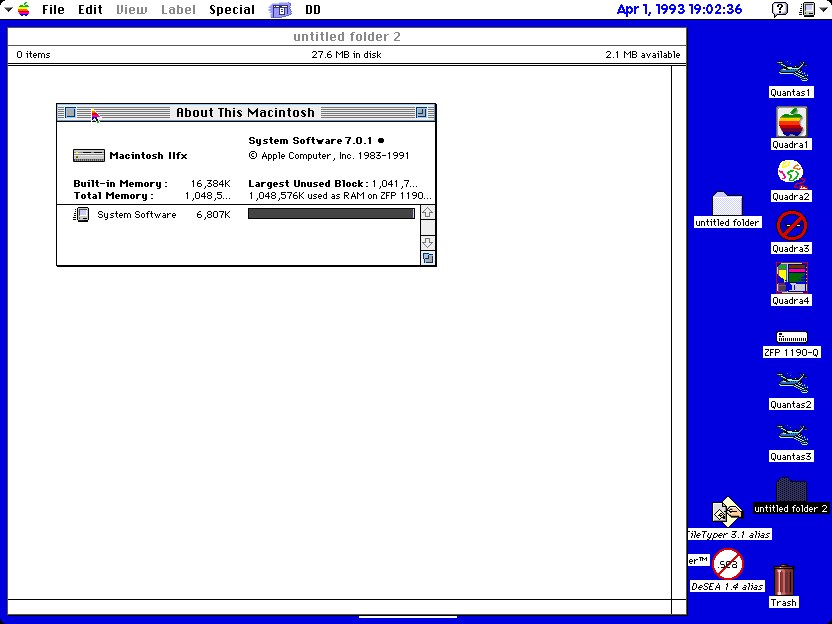The height and width of the screenshot is (624, 832).
Task: Select the Quantas2 airplane icon
Action: pyautogui.click(x=792, y=383)
